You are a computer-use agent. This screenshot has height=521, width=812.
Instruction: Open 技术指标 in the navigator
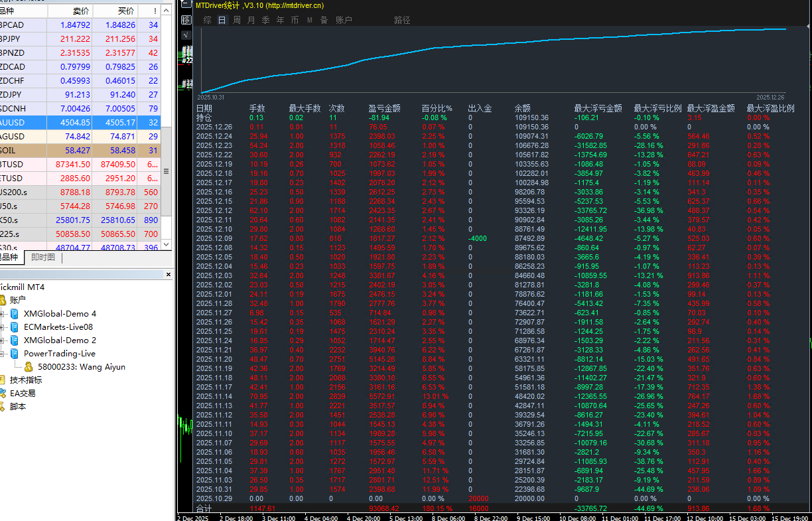(x=25, y=380)
